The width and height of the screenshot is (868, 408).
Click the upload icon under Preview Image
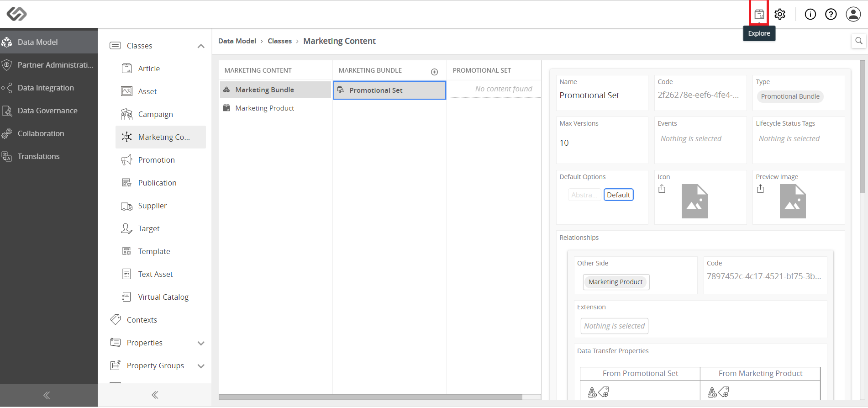tap(760, 189)
